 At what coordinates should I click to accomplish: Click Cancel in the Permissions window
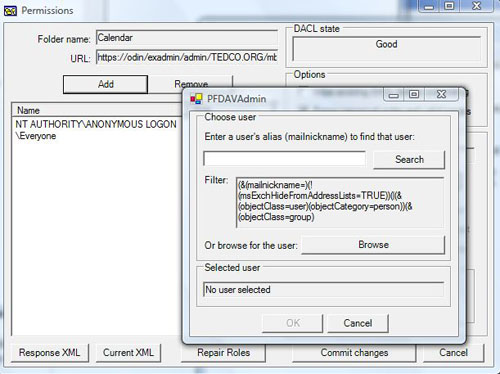click(453, 353)
